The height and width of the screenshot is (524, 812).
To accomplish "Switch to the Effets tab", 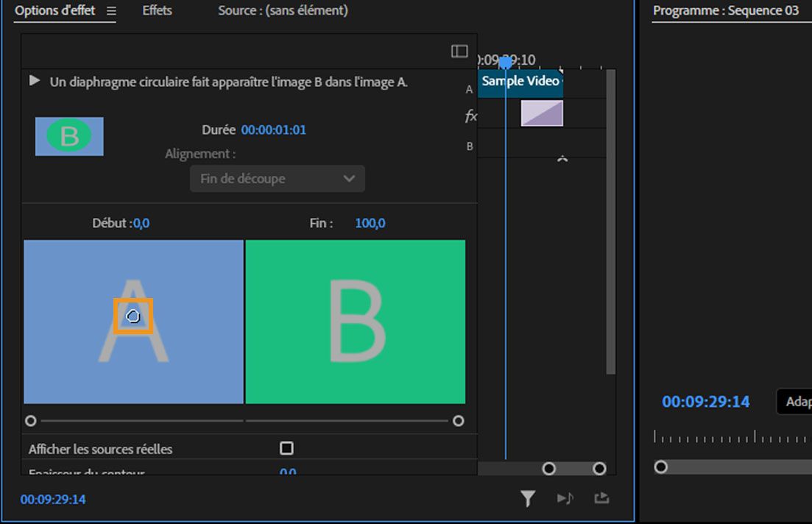I will (157, 10).
